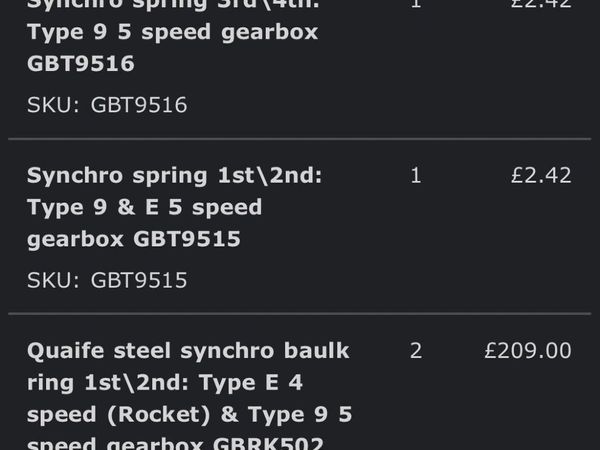Click the £209.00 price
The height and width of the screenshot is (450, 600).
(x=526, y=351)
